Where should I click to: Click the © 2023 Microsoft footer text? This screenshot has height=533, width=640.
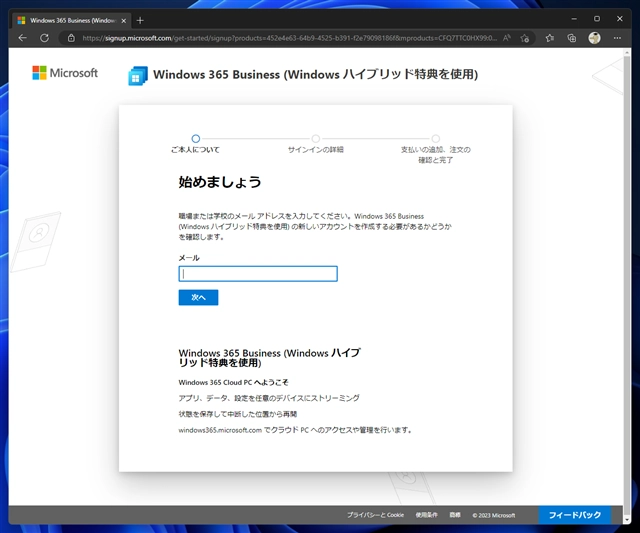(494, 515)
